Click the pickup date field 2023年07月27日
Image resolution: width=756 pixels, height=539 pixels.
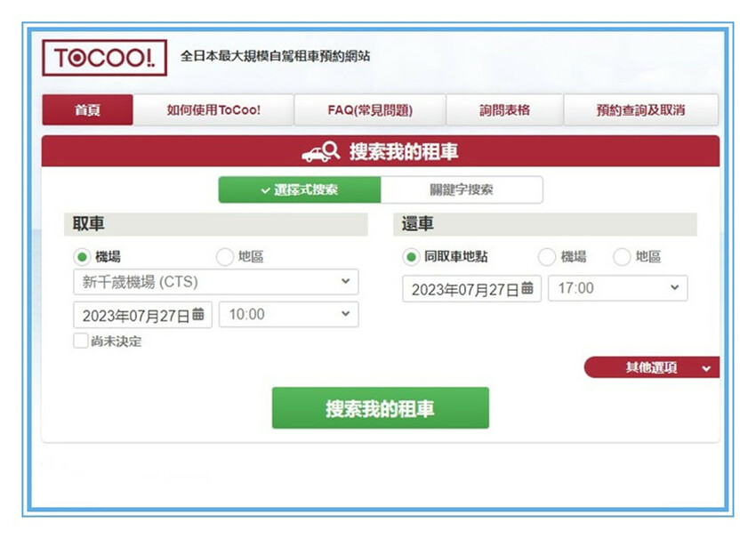click(x=135, y=315)
